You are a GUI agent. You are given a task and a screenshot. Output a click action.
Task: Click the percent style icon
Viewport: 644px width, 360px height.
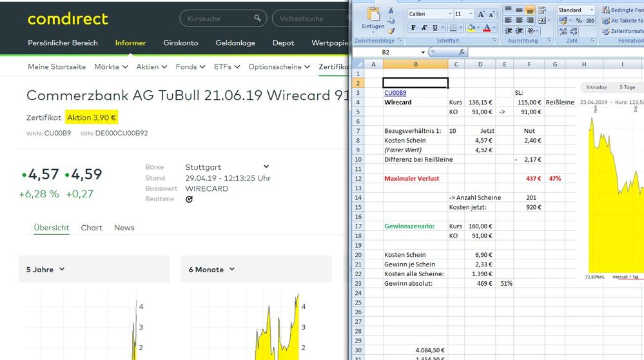(578, 21)
